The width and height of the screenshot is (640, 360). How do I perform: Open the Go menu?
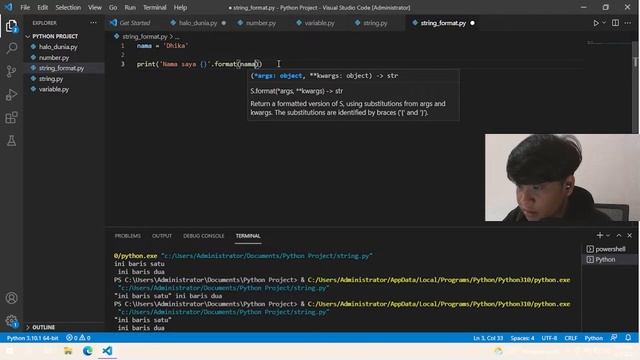coord(113,7)
